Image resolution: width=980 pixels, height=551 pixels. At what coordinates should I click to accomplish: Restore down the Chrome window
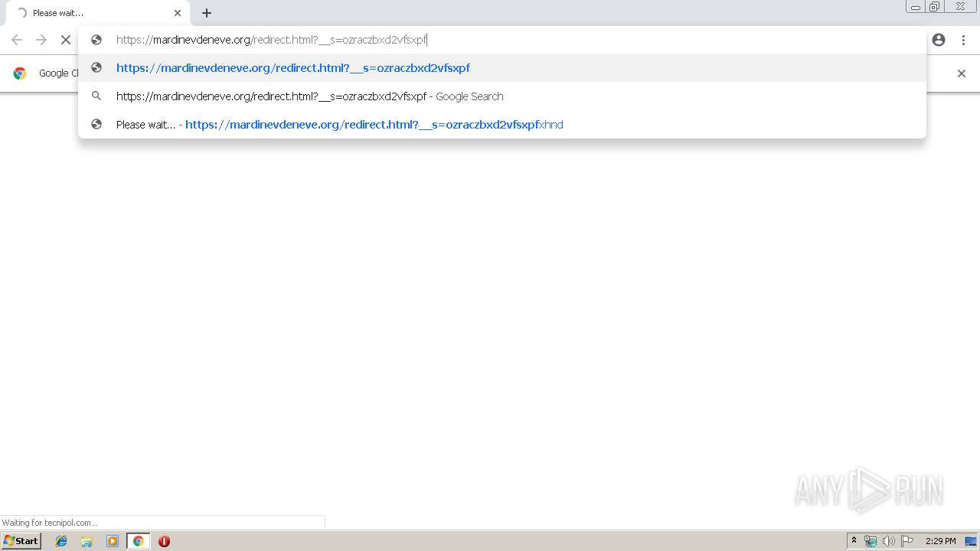935,7
